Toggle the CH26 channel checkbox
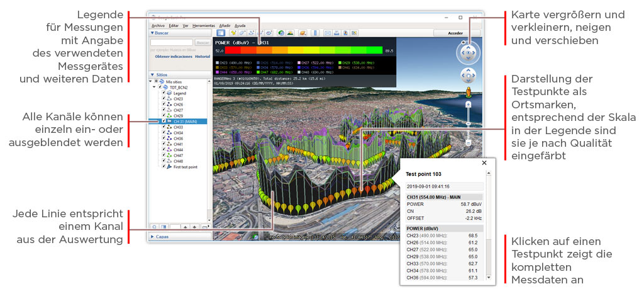This screenshot has width=644, height=296. pyautogui.click(x=164, y=105)
